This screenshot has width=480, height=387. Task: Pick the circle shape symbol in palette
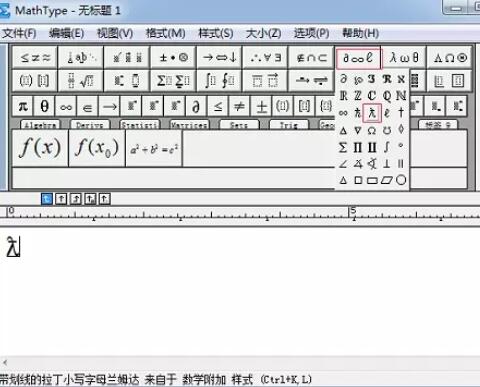[401, 180]
